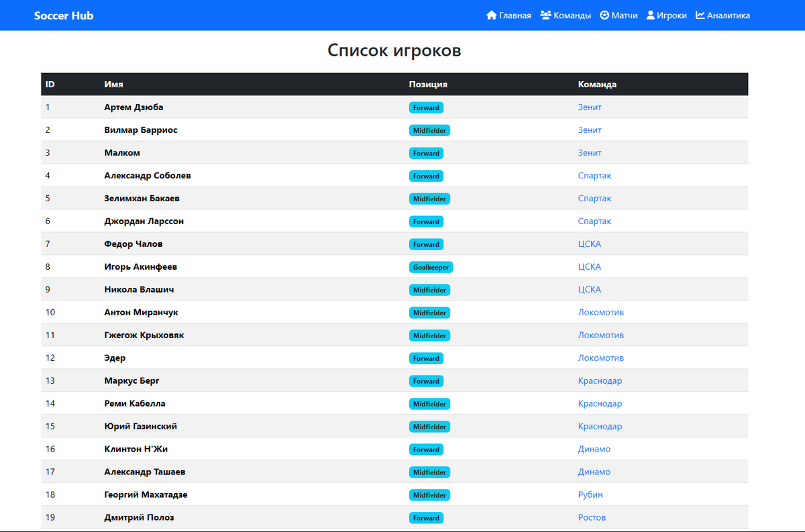Open Динамо link for Александр Ташаев
The height and width of the screenshot is (532, 805).
(594, 472)
